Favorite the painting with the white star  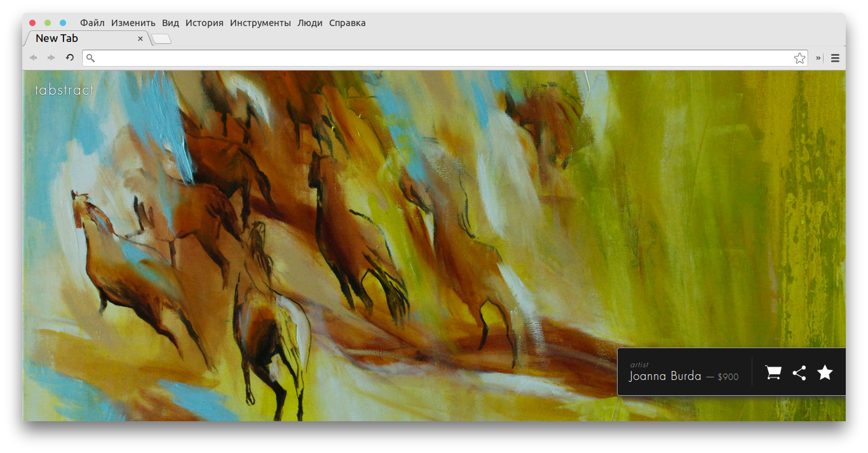pyautogui.click(x=825, y=372)
